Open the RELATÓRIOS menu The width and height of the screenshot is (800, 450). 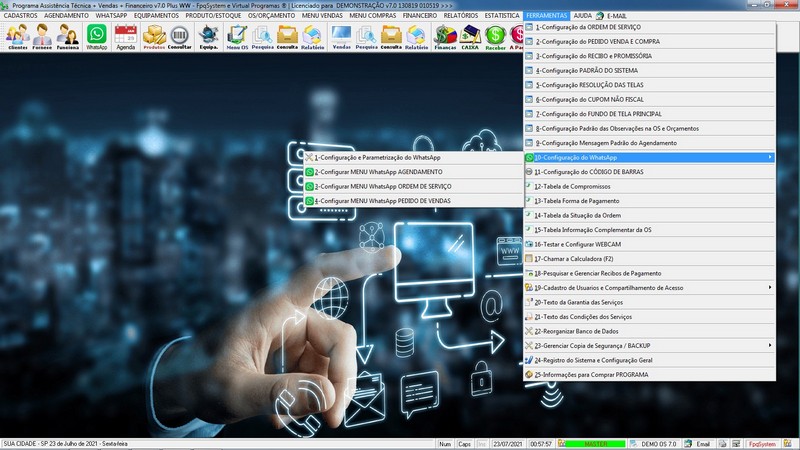pos(461,16)
